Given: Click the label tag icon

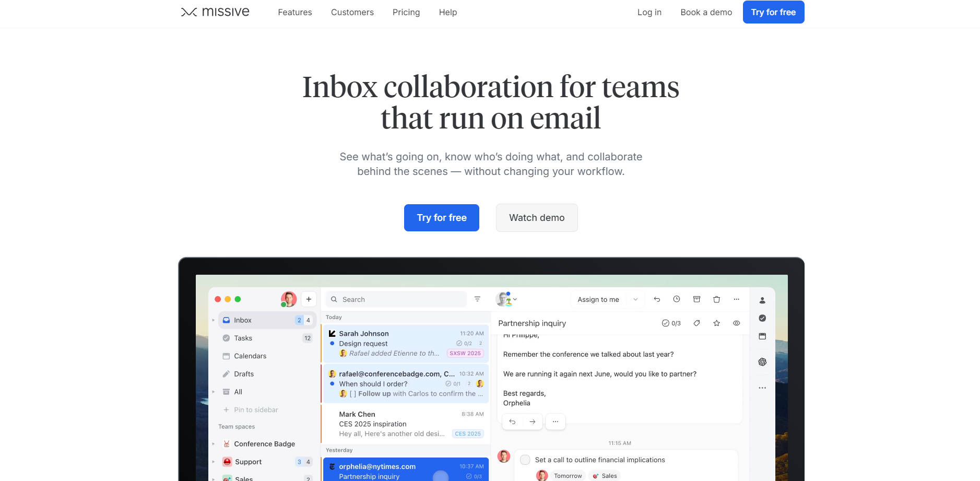Looking at the screenshot, I should coord(696,323).
